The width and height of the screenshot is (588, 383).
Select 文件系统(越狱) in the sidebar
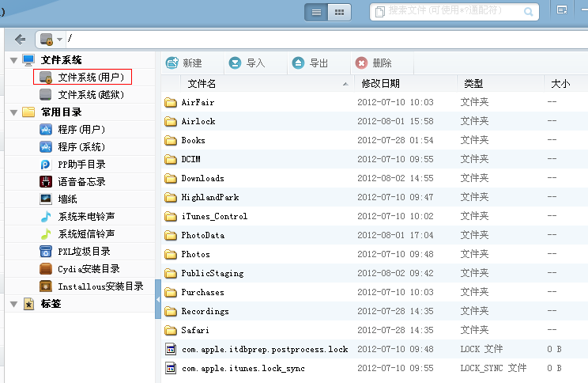(90, 94)
